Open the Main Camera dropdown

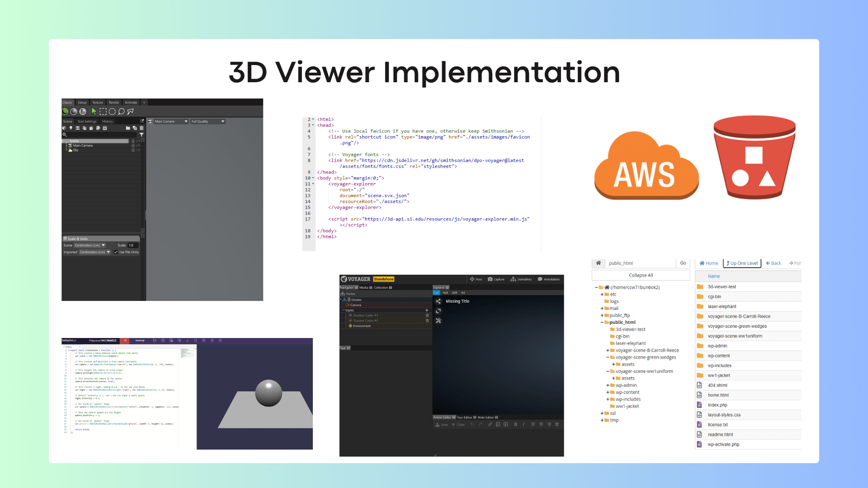click(170, 122)
